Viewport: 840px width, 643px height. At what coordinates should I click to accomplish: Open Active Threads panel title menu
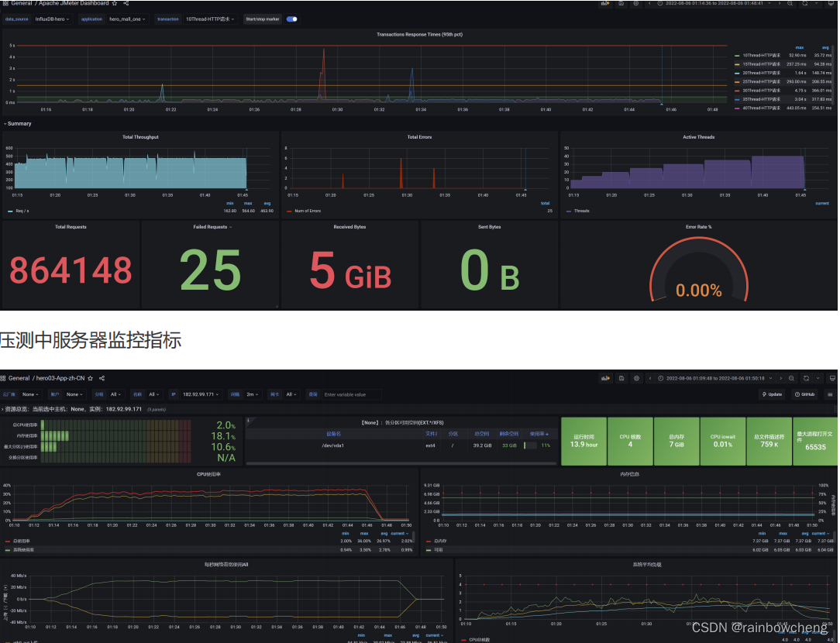(x=698, y=137)
